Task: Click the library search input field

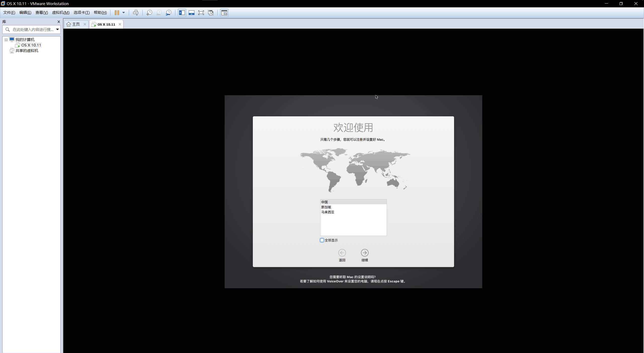Action: 33,29
